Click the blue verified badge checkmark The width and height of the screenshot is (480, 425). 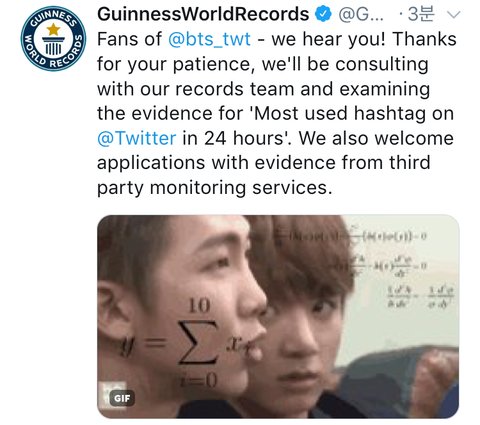click(322, 14)
